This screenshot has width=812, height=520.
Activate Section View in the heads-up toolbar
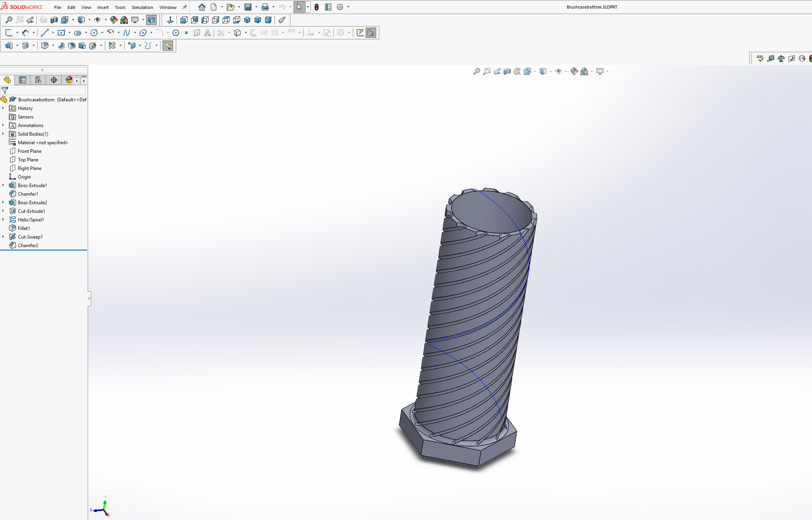pyautogui.click(x=507, y=71)
